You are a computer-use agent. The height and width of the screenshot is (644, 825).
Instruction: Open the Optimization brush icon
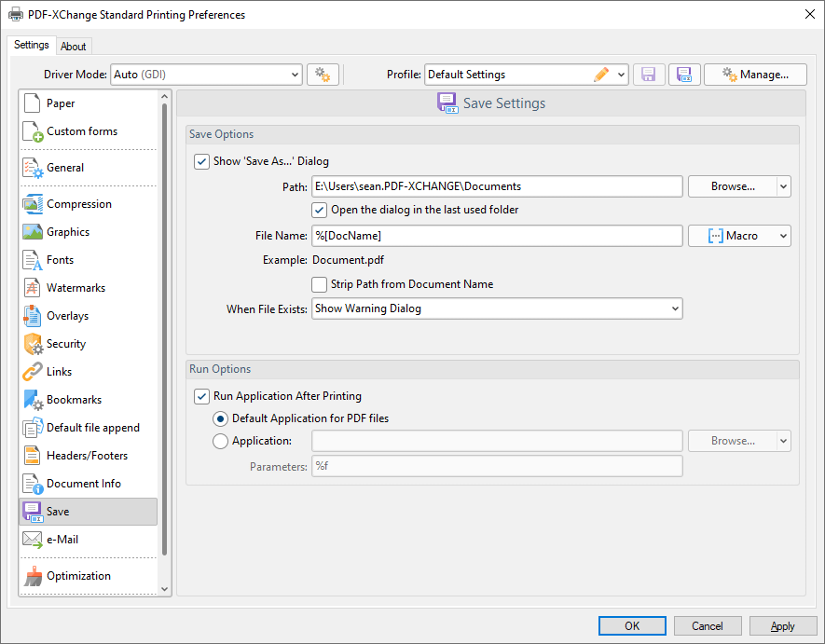coord(34,576)
